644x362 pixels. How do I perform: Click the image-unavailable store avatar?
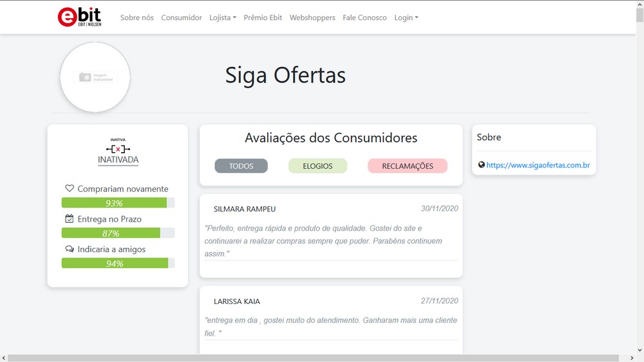tap(95, 77)
